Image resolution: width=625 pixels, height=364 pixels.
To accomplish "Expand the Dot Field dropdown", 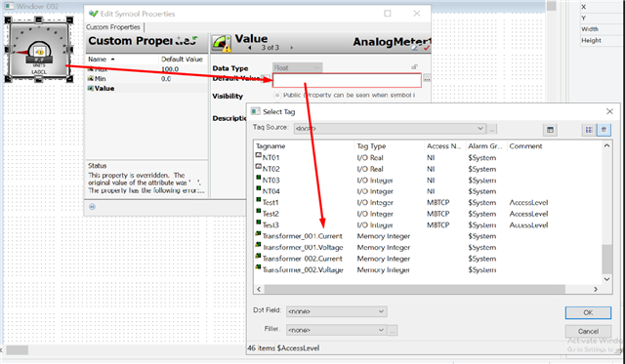I will [x=336, y=311].
